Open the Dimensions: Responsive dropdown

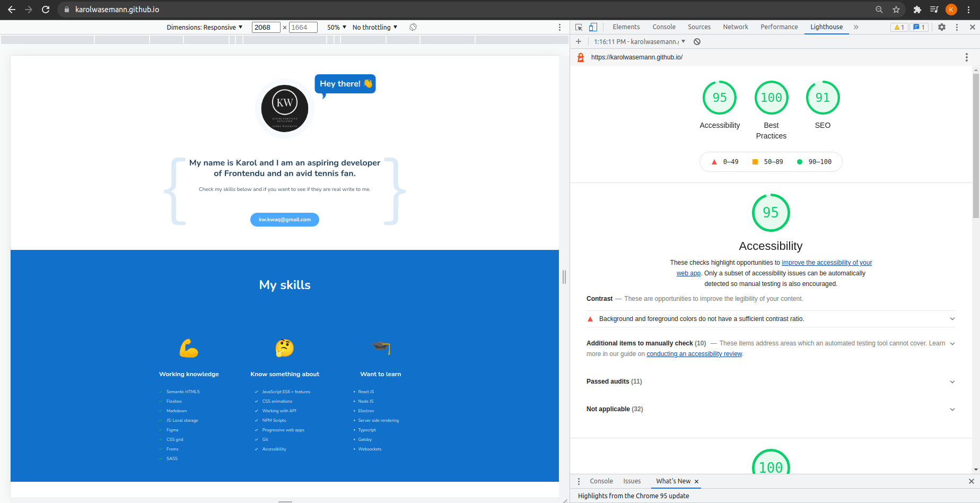pyautogui.click(x=204, y=27)
